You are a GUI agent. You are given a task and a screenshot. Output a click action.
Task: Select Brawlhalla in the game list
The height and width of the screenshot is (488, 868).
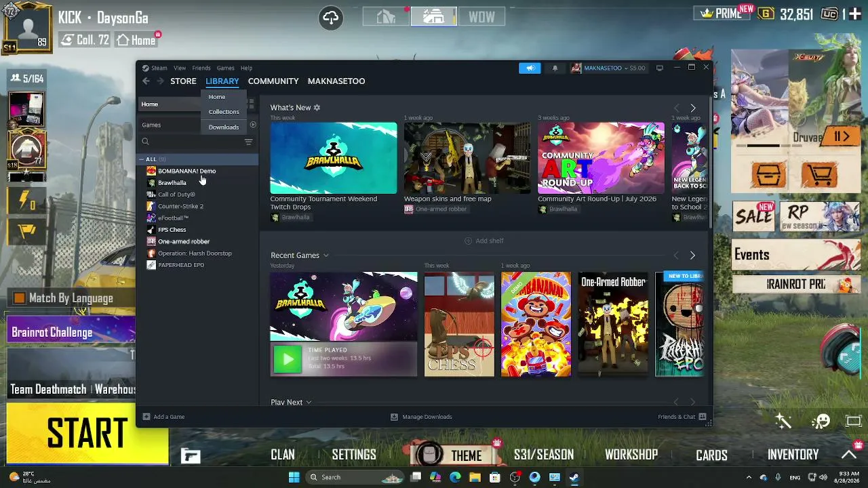[172, 183]
